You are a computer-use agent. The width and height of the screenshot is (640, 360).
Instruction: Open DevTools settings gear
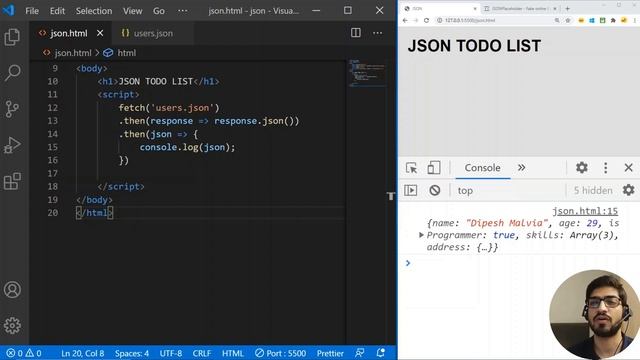(582, 168)
